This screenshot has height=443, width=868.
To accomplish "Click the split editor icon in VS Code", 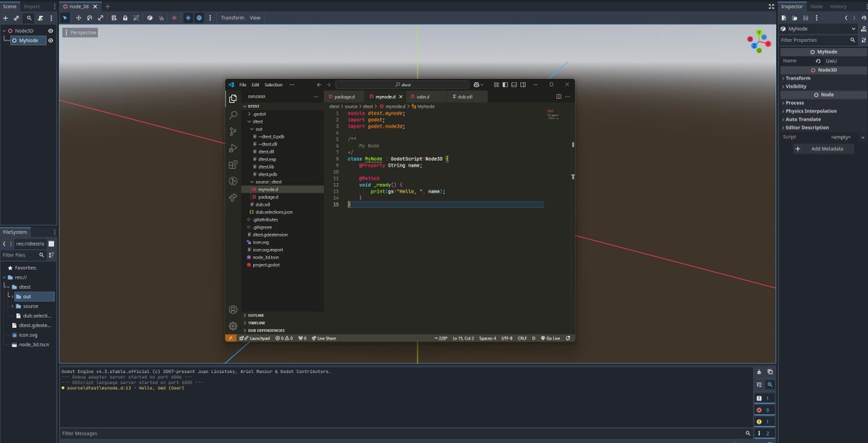I will 558,96.
